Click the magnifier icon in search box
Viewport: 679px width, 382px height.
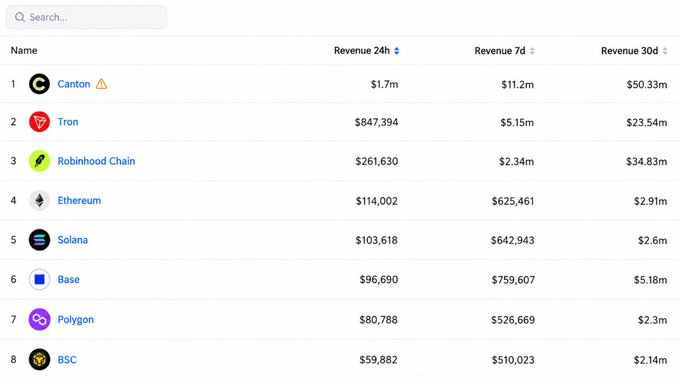coord(19,17)
